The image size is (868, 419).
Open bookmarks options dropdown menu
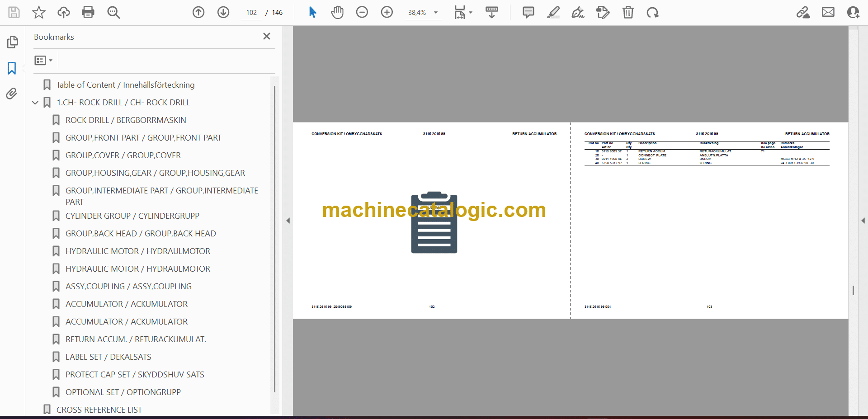click(x=44, y=60)
